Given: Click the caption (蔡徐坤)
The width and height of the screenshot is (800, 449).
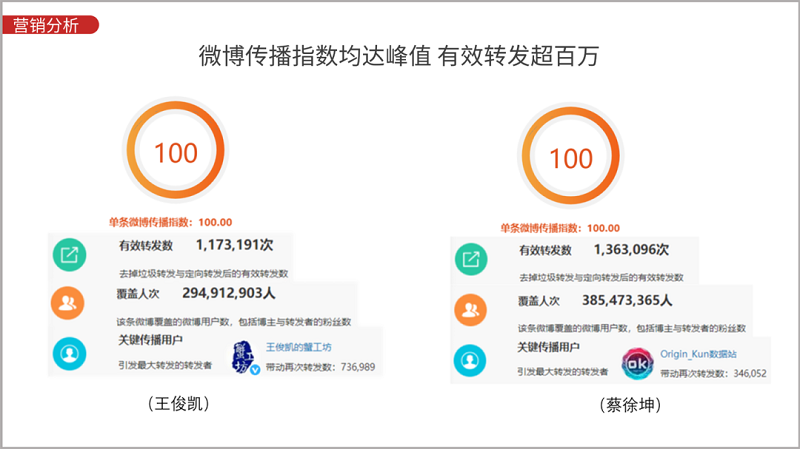Looking at the screenshot, I should point(631,405).
